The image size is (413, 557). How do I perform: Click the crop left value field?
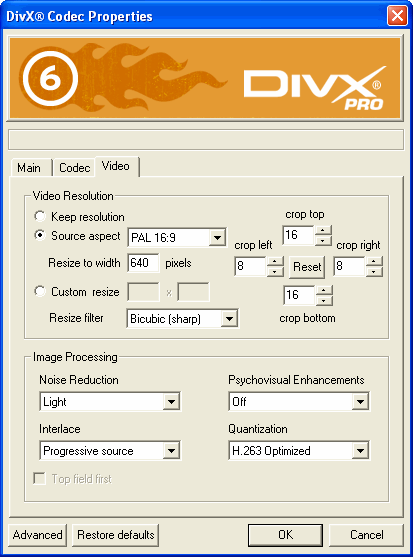click(250, 266)
